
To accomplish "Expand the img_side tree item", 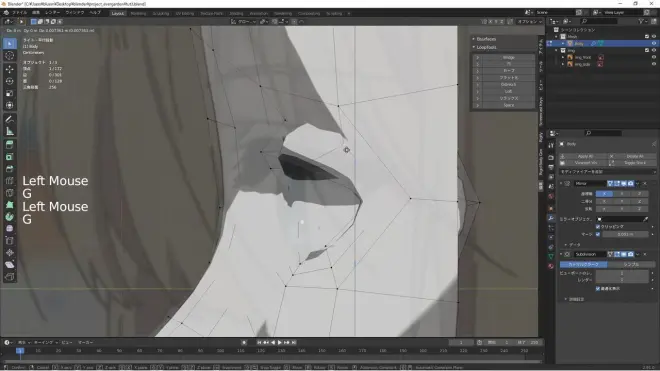I will 563,64.
